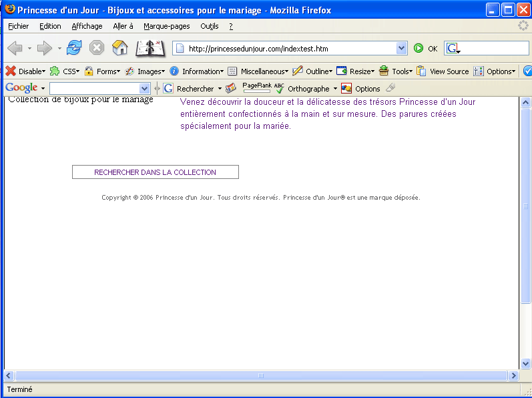Open the Outils menu
532x398 pixels.
tap(210, 26)
